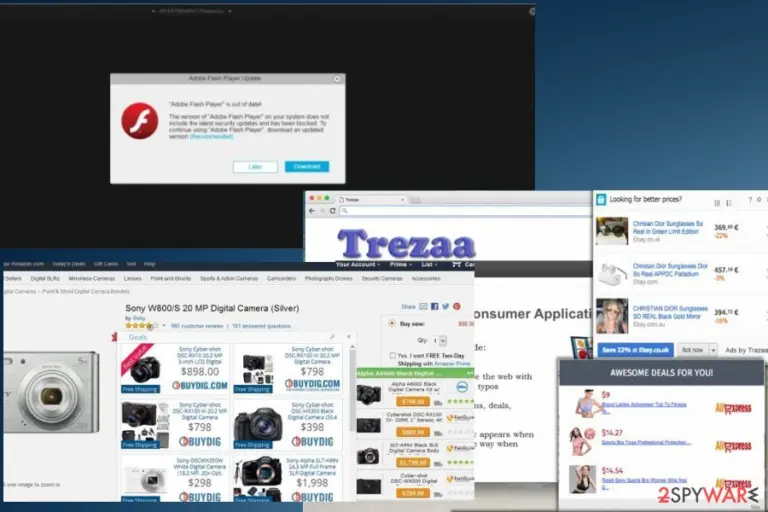
Task: Go back in the Trezaa browser window
Action: [x=312, y=211]
